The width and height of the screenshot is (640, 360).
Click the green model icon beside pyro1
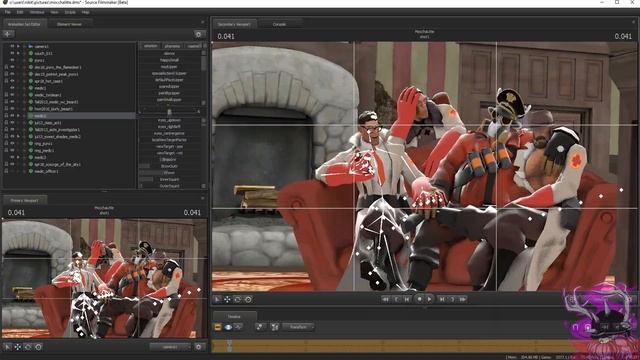pyautogui.click(x=31, y=60)
